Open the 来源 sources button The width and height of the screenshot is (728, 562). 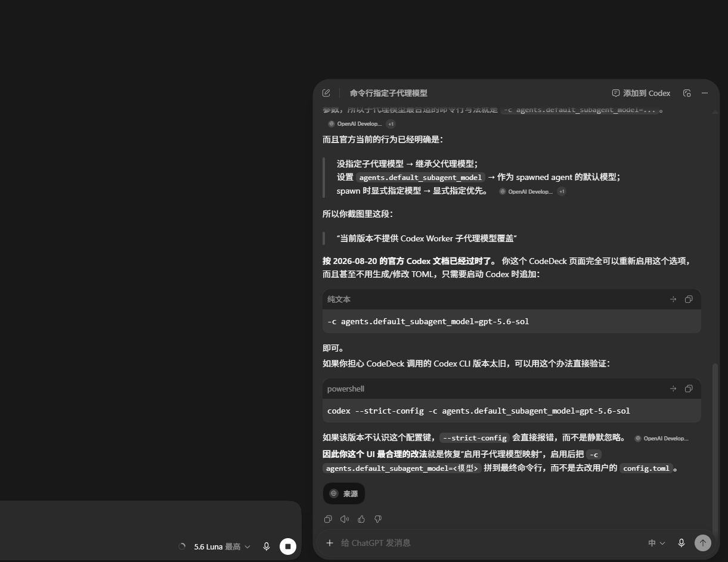click(343, 493)
